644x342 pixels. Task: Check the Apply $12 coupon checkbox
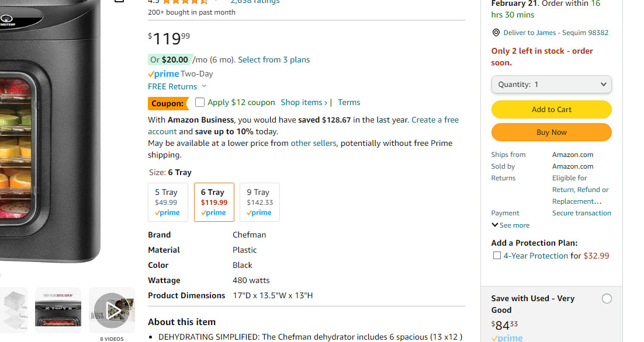click(x=200, y=102)
